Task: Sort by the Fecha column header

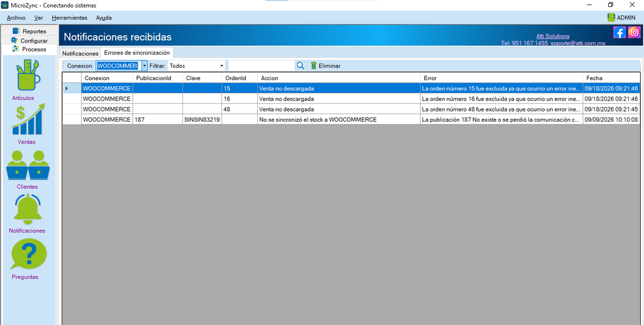Action: [x=611, y=77]
